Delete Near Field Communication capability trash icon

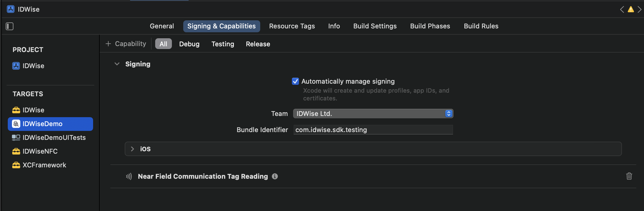click(x=629, y=176)
